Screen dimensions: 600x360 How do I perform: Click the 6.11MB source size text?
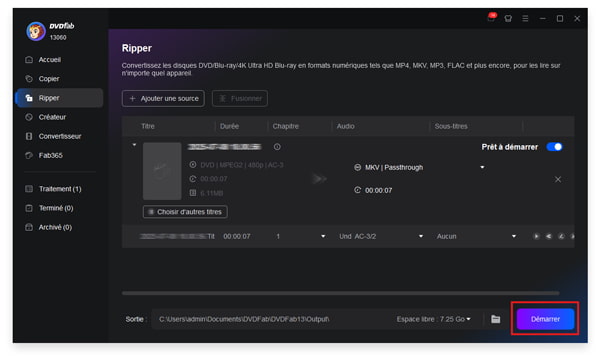coord(212,193)
